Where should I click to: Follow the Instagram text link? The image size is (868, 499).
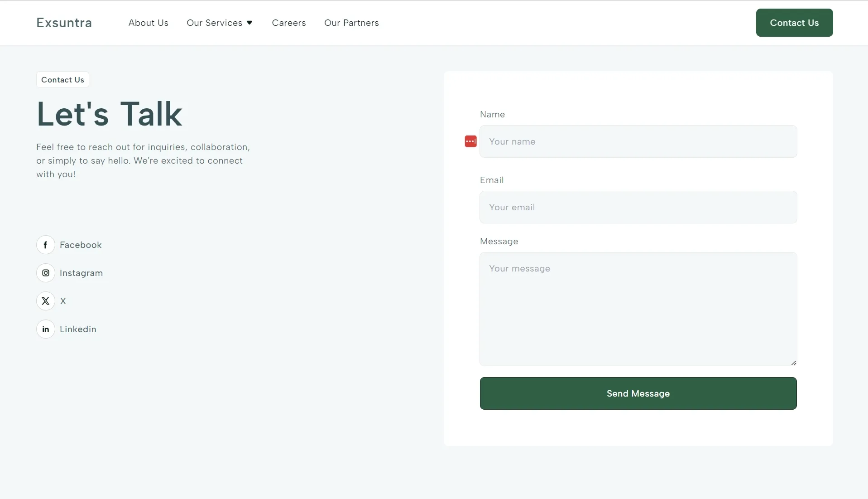pos(82,273)
